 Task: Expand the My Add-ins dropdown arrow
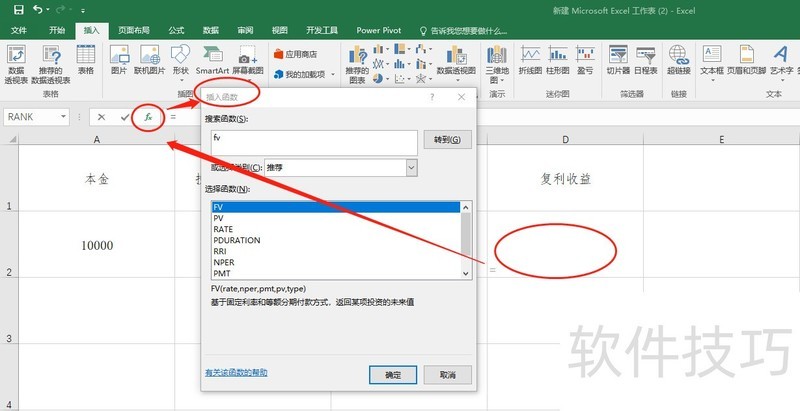pyautogui.click(x=333, y=74)
